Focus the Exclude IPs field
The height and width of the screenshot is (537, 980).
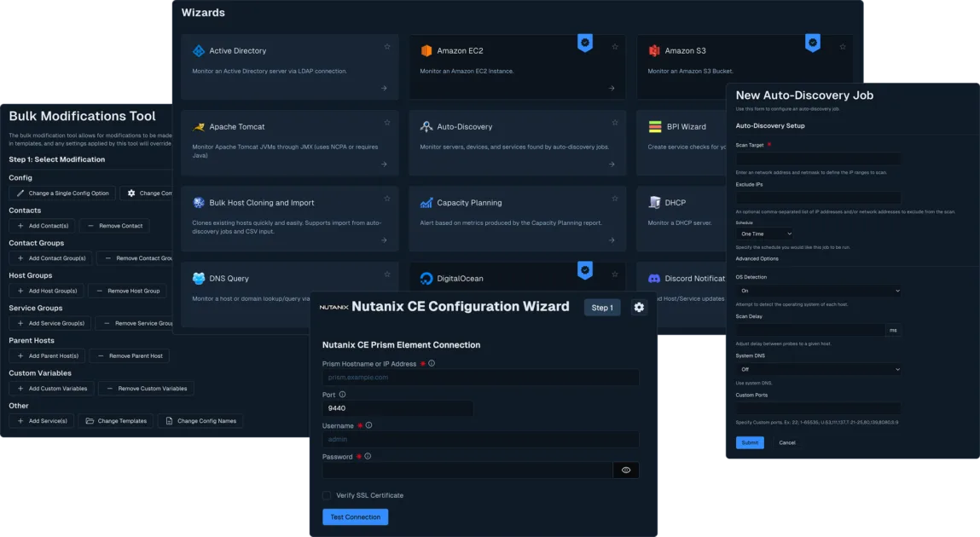click(819, 198)
